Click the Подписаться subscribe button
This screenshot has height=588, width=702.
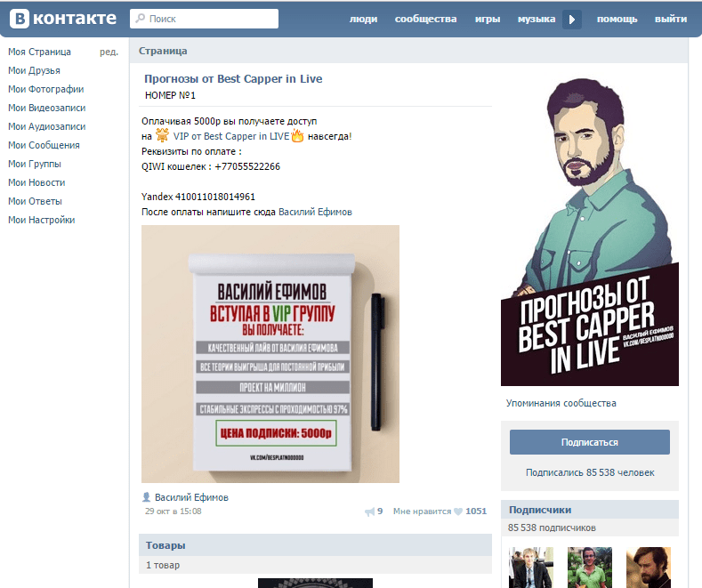[590, 442]
